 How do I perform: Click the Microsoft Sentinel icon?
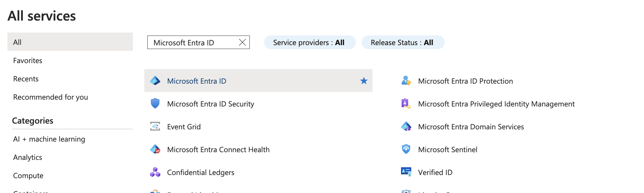(406, 149)
